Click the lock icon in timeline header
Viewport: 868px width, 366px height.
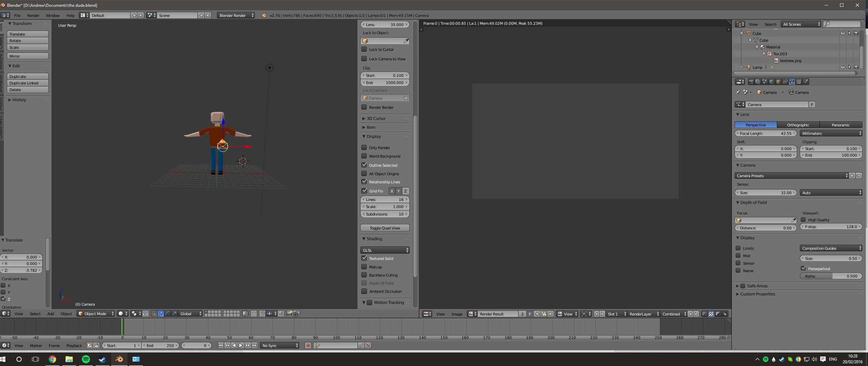click(x=97, y=345)
